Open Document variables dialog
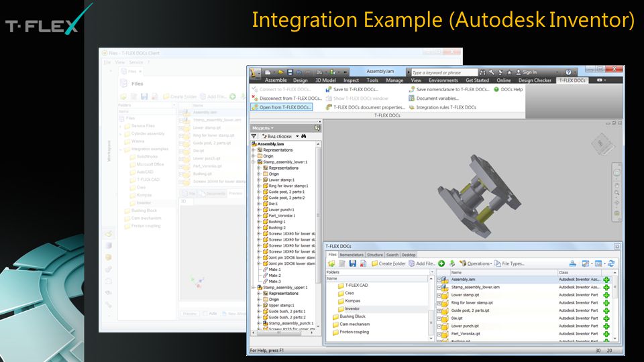 (434, 98)
